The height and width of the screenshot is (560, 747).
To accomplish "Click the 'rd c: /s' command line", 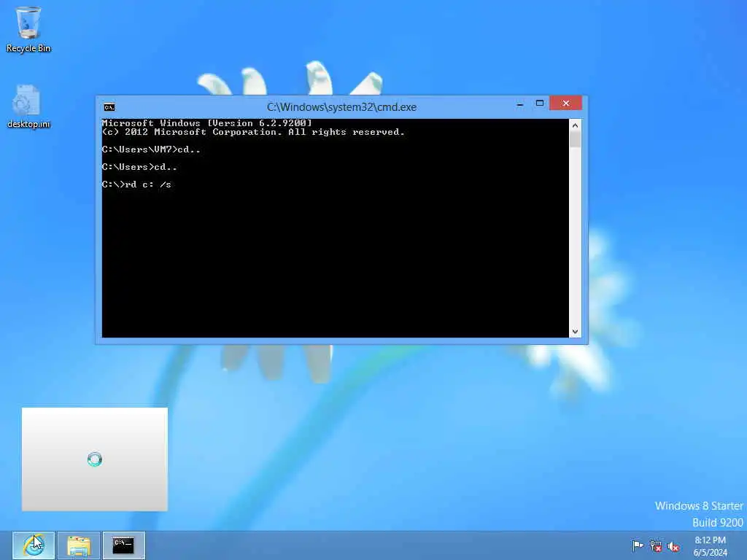I will [x=136, y=184].
